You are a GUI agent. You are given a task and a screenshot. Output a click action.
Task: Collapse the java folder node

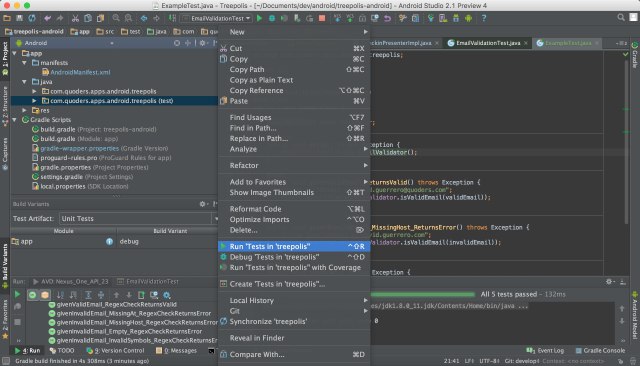pos(24,82)
